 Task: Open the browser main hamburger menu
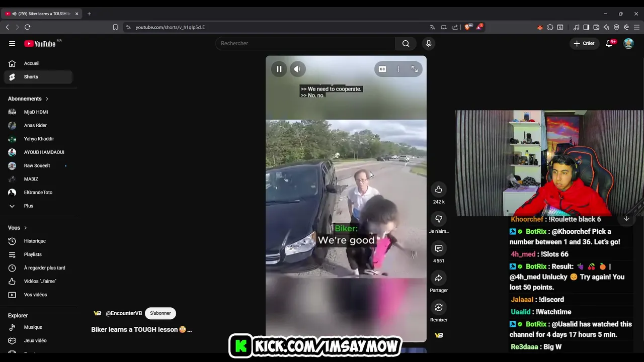click(636, 27)
